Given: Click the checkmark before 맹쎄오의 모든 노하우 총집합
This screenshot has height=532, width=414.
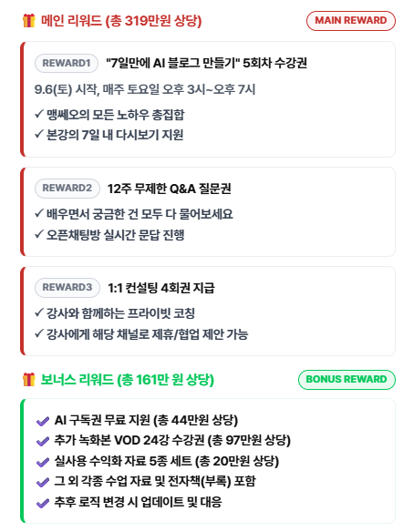Looking at the screenshot, I should coord(39,114).
